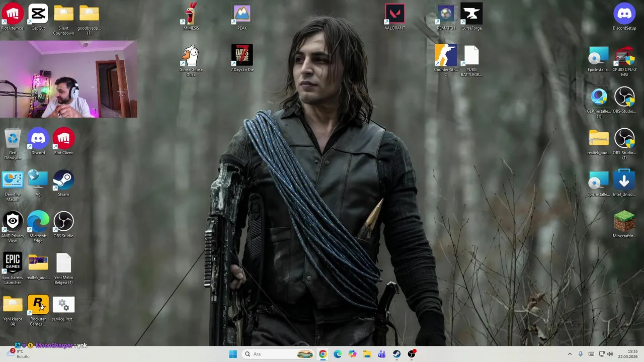Select the realtek_aud zipped folder icon
Viewport: 644px width, 362px height.
point(599,142)
